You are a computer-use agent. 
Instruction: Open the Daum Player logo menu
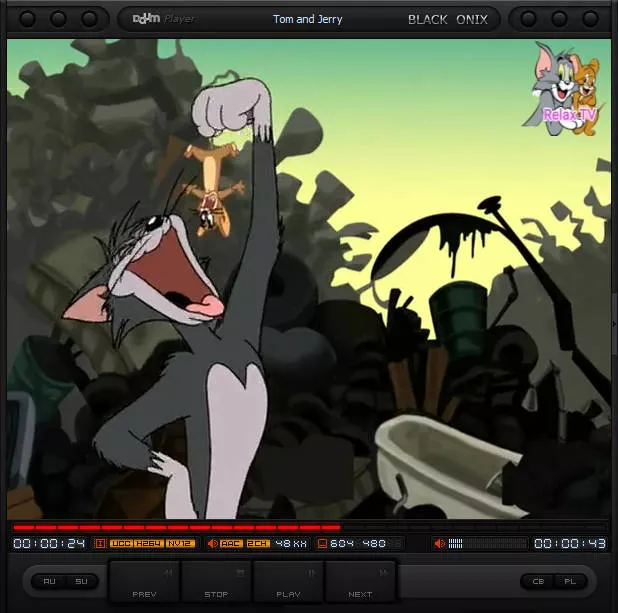coord(163,19)
